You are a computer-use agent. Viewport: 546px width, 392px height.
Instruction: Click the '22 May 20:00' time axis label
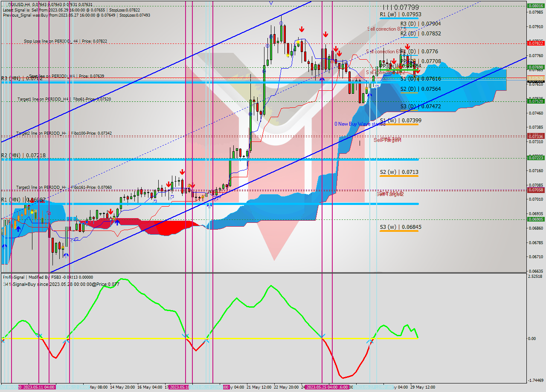287,387
